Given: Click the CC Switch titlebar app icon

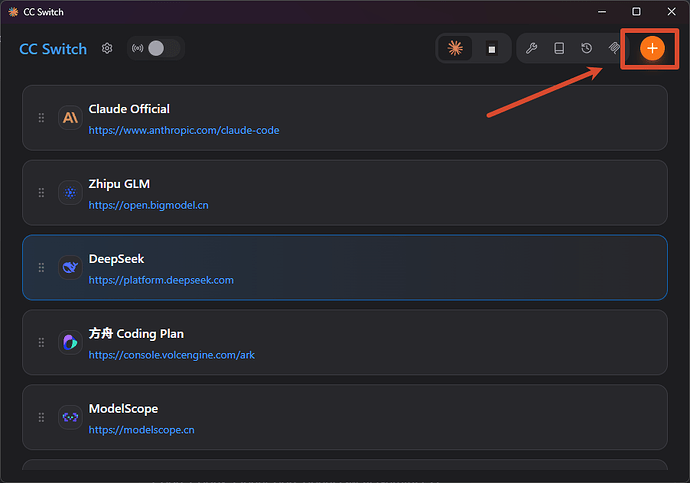Looking at the screenshot, I should [x=13, y=12].
